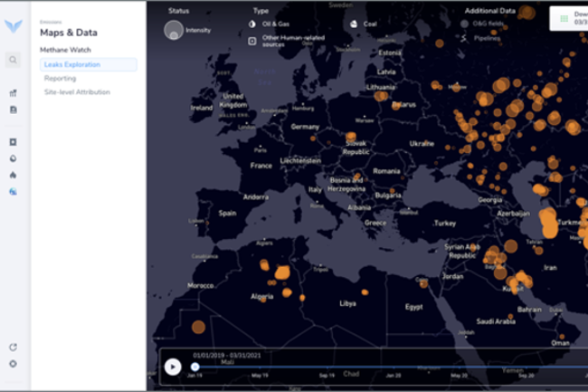Screen dimensions: 588x392
Task: Jump to Sep 20 on timeline
Action: click(x=526, y=376)
